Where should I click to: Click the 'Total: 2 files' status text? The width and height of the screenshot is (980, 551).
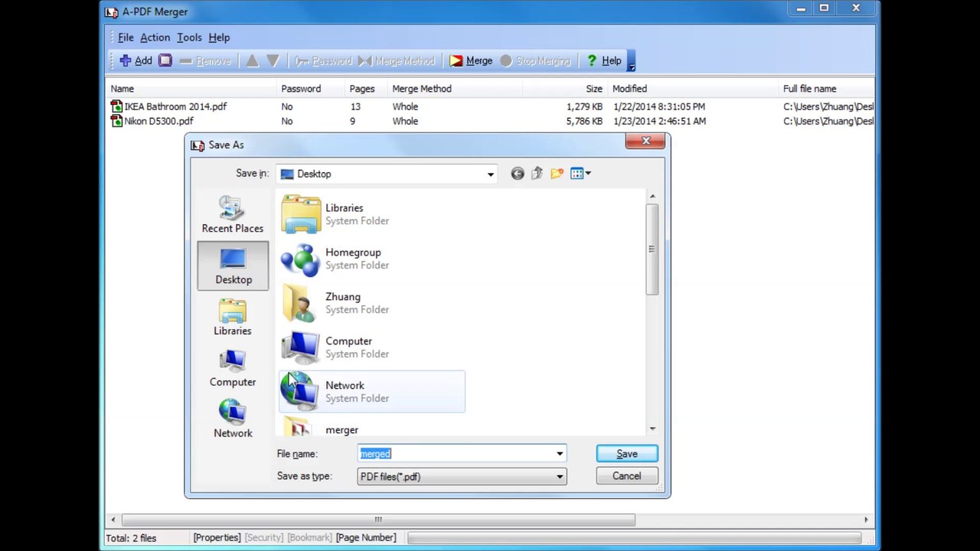[x=131, y=538]
